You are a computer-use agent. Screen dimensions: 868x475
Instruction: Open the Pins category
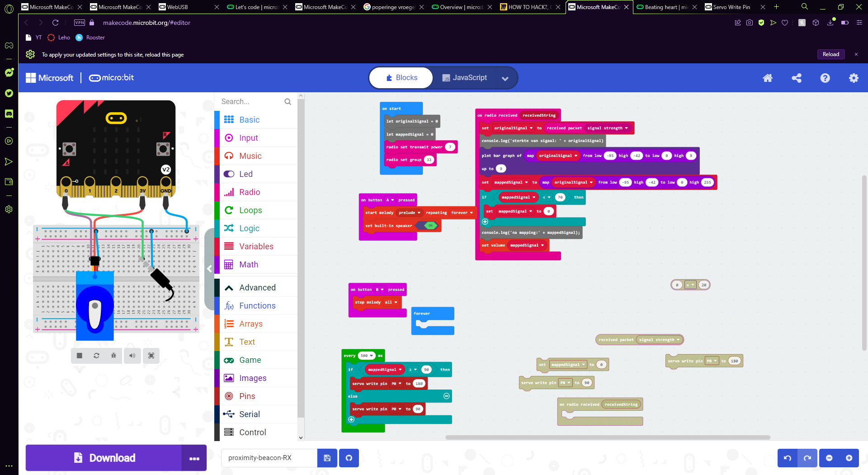[x=247, y=396]
